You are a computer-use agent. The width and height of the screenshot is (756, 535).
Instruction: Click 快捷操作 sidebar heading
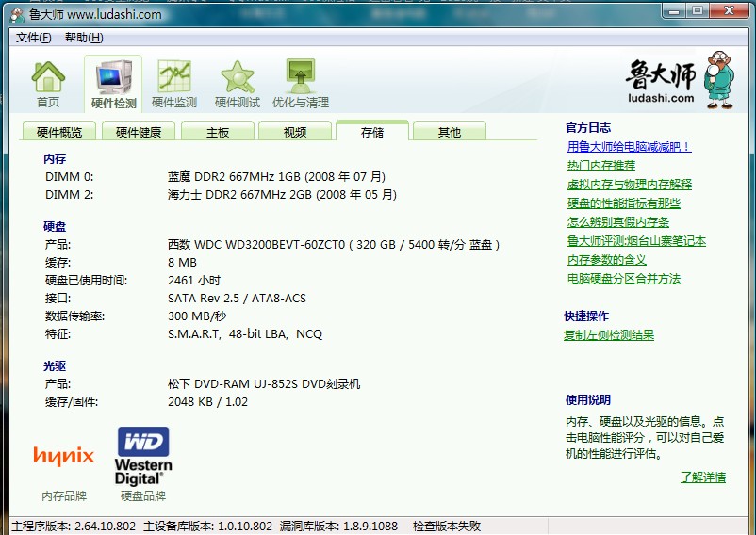coord(586,316)
